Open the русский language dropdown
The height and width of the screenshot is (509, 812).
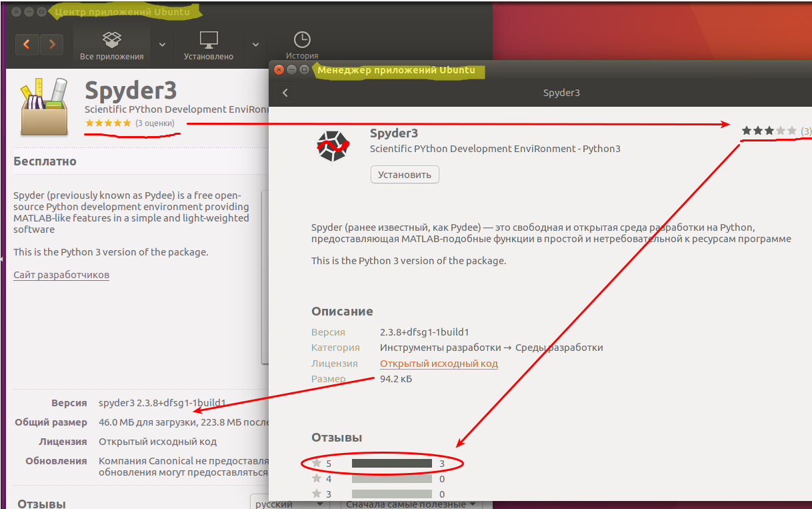(290, 504)
